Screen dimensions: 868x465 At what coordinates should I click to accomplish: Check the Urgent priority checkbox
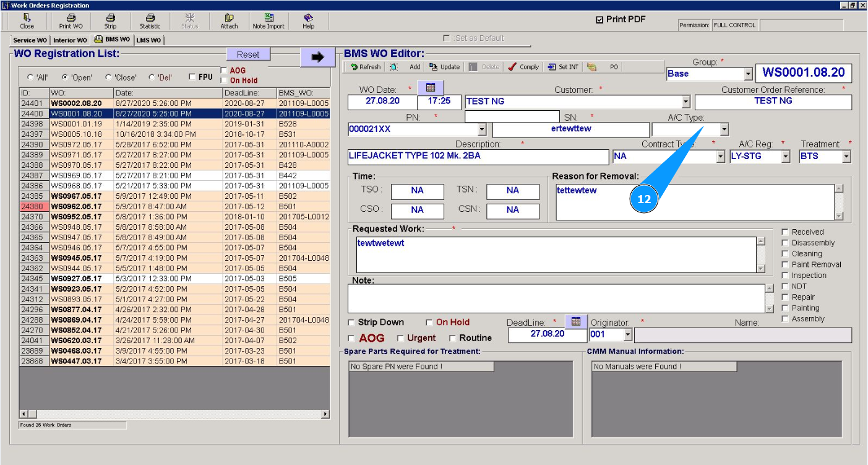pos(400,338)
